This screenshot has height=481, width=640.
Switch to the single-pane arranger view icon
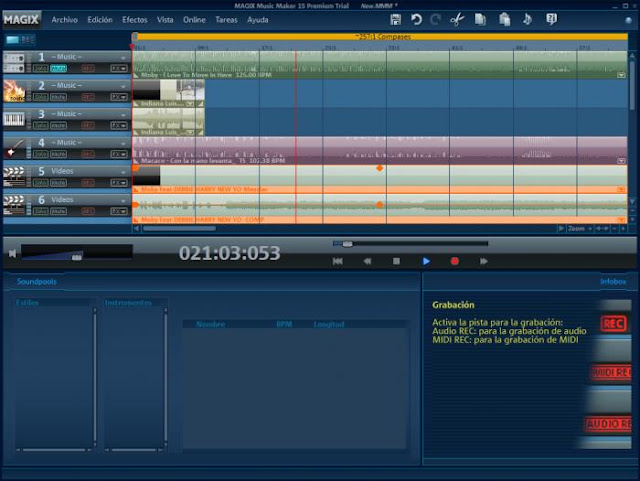tap(13, 40)
